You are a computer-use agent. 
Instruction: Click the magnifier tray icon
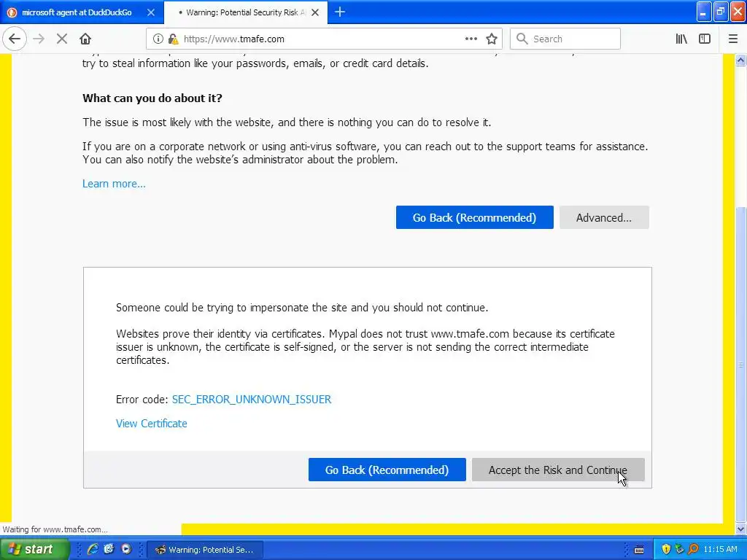coord(693,550)
